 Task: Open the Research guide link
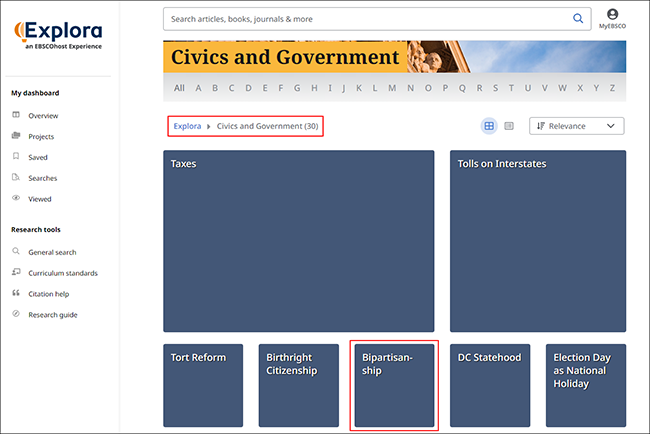point(53,315)
